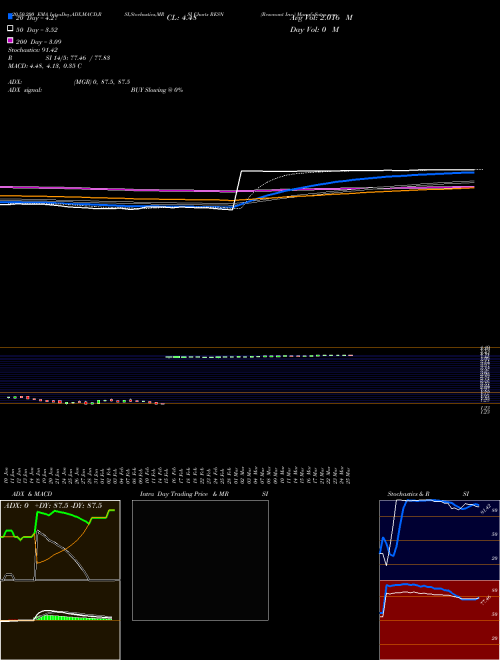This screenshot has height=660, width=500.
Task: Click the blue Stochastics sub-chart
Action: (439, 540)
